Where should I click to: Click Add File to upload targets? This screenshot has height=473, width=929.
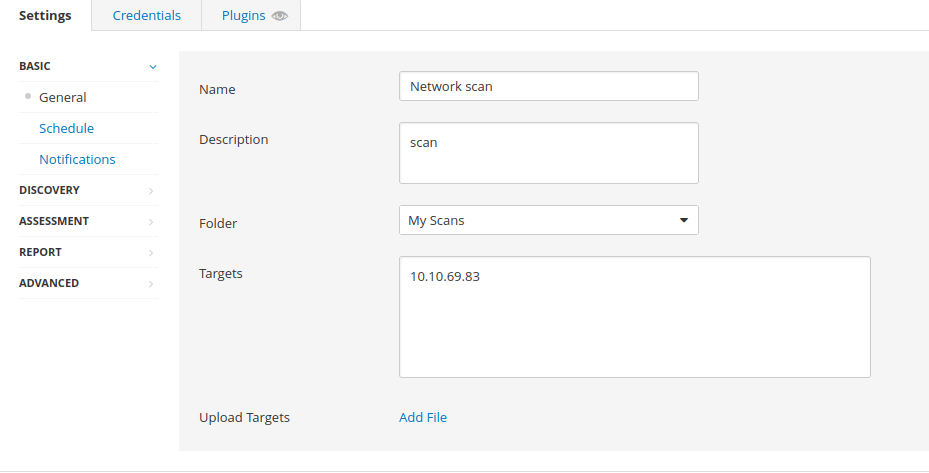(423, 417)
